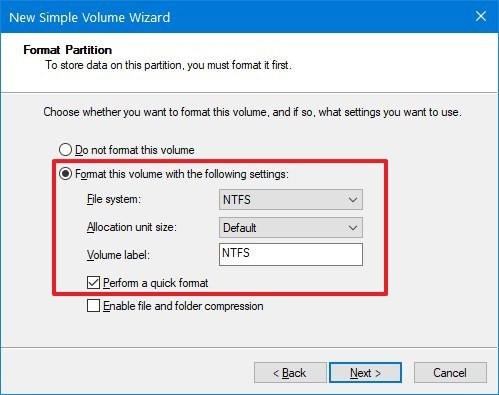Close the New Simple Volume Wizard window
499x395 pixels.
click(x=481, y=16)
